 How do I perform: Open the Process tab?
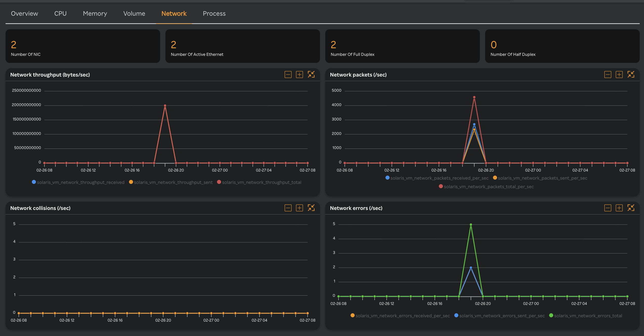tap(214, 13)
